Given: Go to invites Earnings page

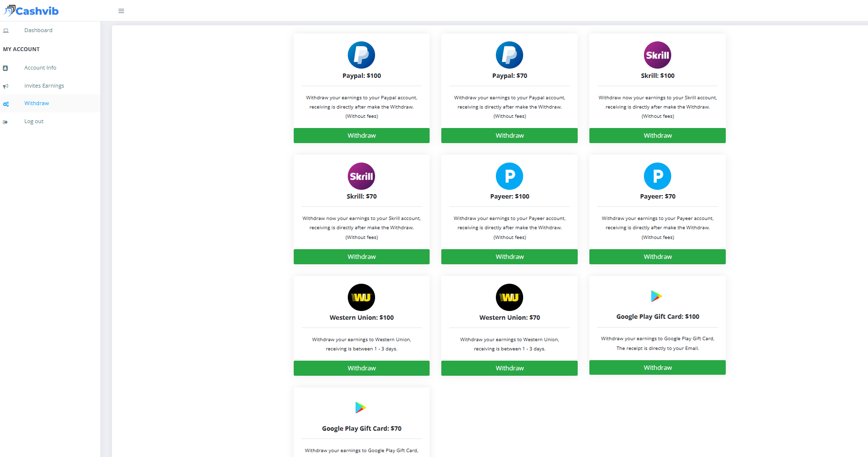Looking at the screenshot, I should pos(44,86).
